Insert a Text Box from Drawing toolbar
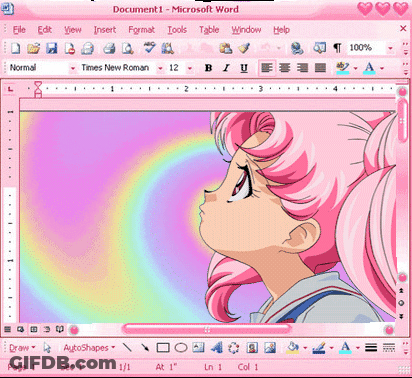 (199, 347)
